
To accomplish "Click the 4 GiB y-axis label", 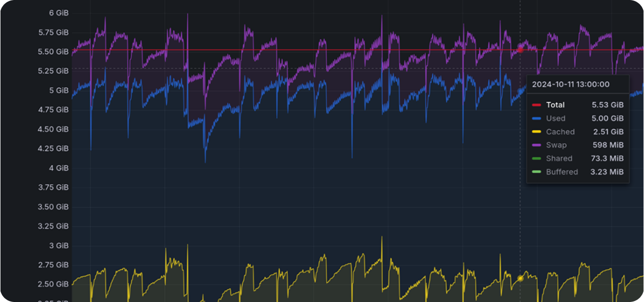I will tap(59, 168).
